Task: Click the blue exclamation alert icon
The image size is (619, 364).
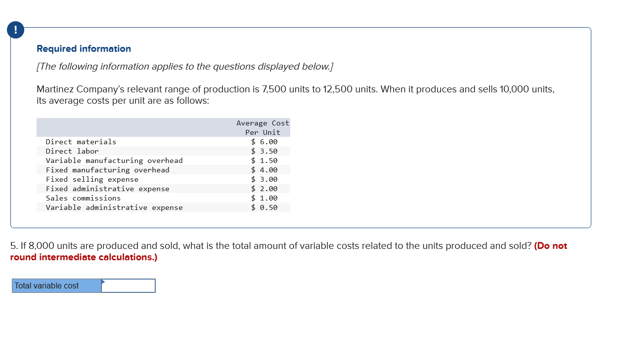Action: click(15, 30)
